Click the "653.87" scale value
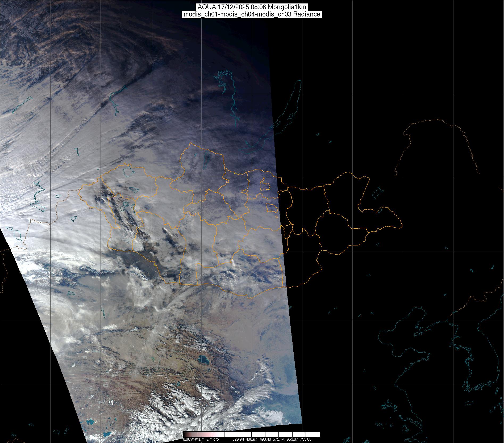 [x=292, y=439]
